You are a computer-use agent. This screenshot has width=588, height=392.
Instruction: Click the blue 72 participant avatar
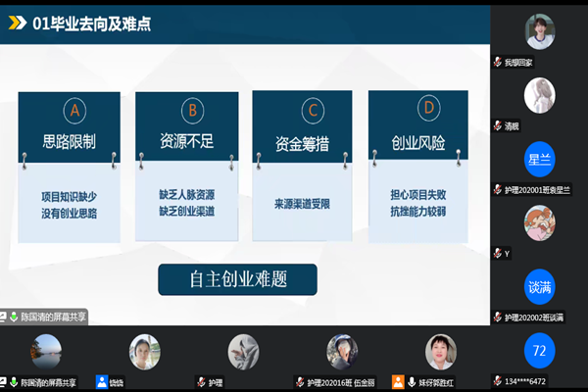[x=539, y=350]
